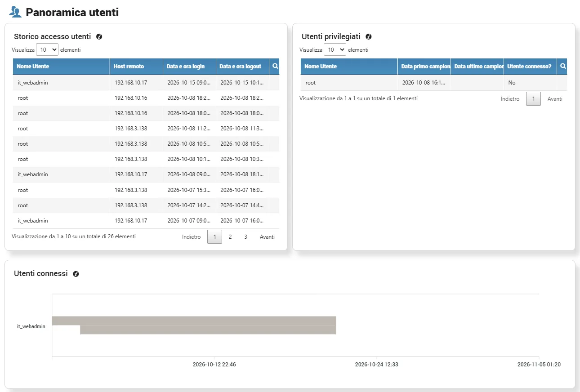Click the info icon beside Storico accesso utenti
Screen dimensions: 580x392
(99, 37)
